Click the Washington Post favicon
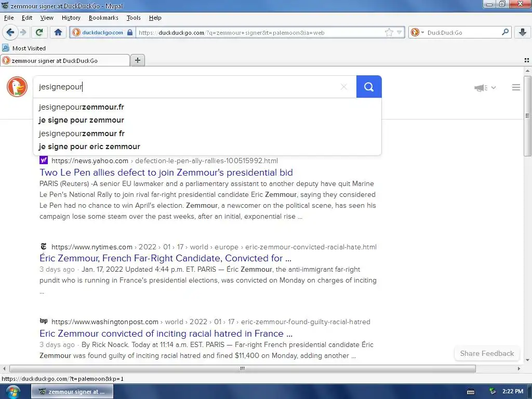Screen dimensions: 532x399 [44, 321]
